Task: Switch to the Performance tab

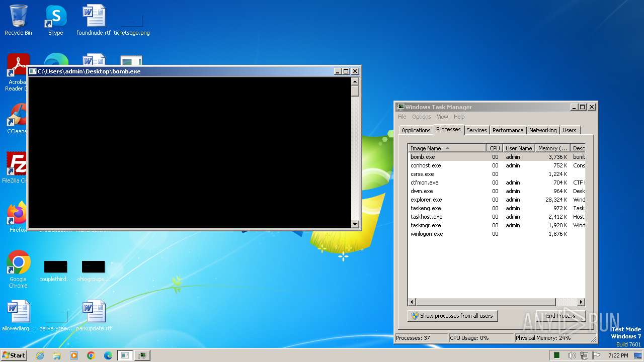Action: pyautogui.click(x=508, y=130)
